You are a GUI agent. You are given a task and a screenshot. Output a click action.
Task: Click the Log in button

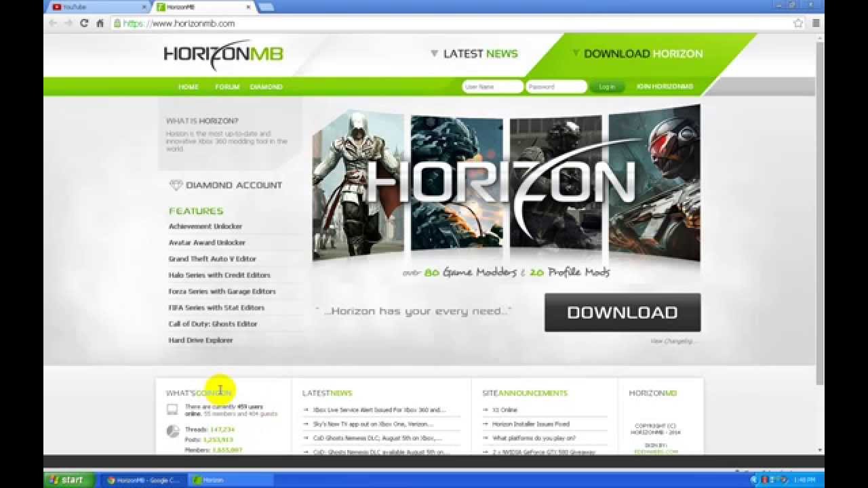(x=607, y=87)
